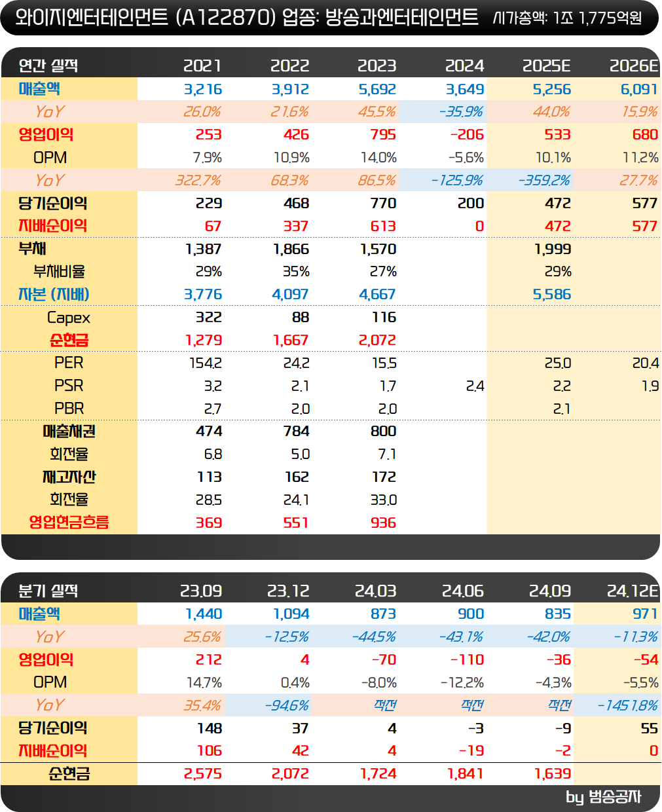The width and height of the screenshot is (662, 812).
Task: Select the Capex value 322
Action: (209, 318)
